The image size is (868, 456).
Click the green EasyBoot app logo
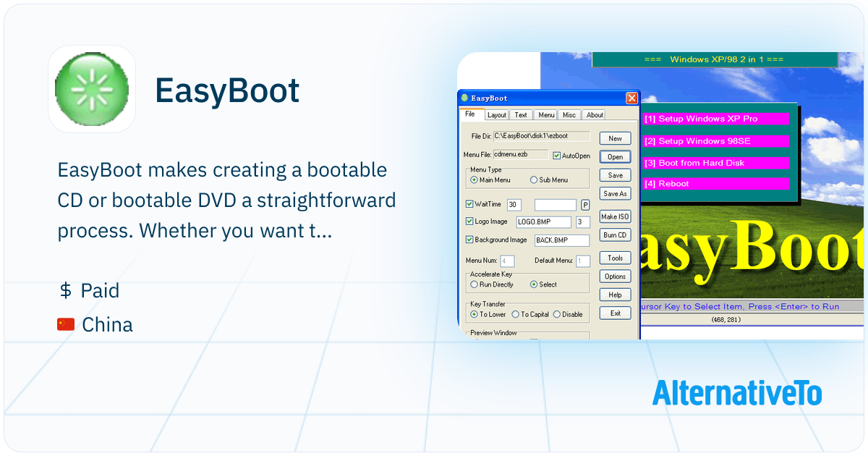(92, 89)
